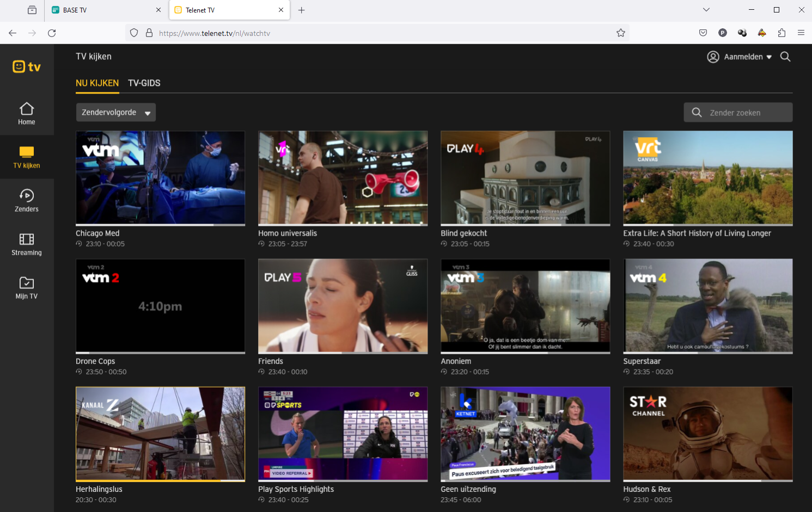Click the search magnifier icon top right
The height and width of the screenshot is (512, 812).
pos(785,57)
